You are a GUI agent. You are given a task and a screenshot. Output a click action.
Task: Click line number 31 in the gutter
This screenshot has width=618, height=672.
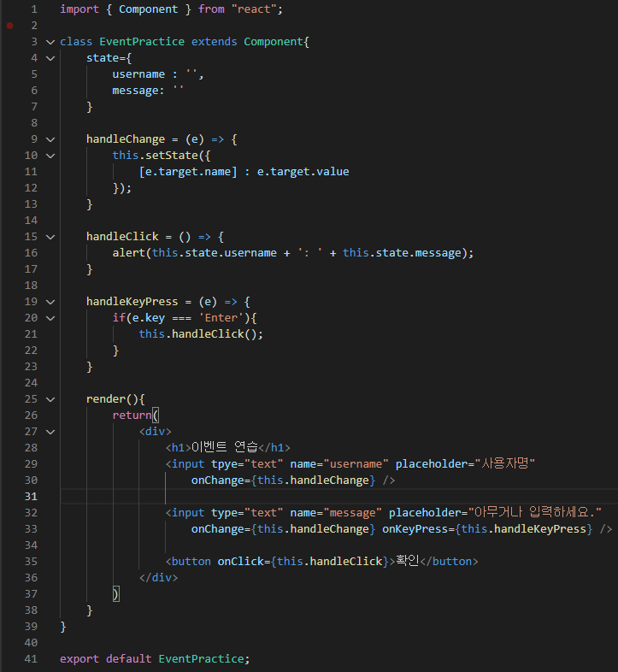pos(32,496)
